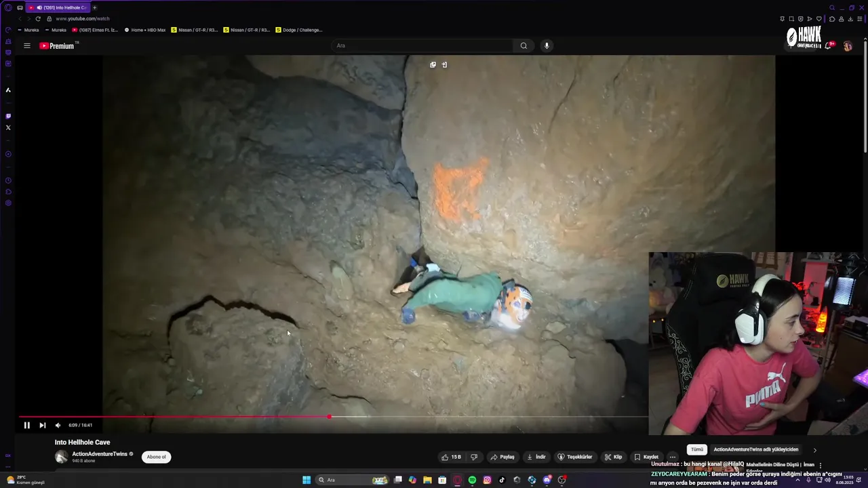Go forward in browser history
The height and width of the screenshot is (488, 868).
(28, 18)
